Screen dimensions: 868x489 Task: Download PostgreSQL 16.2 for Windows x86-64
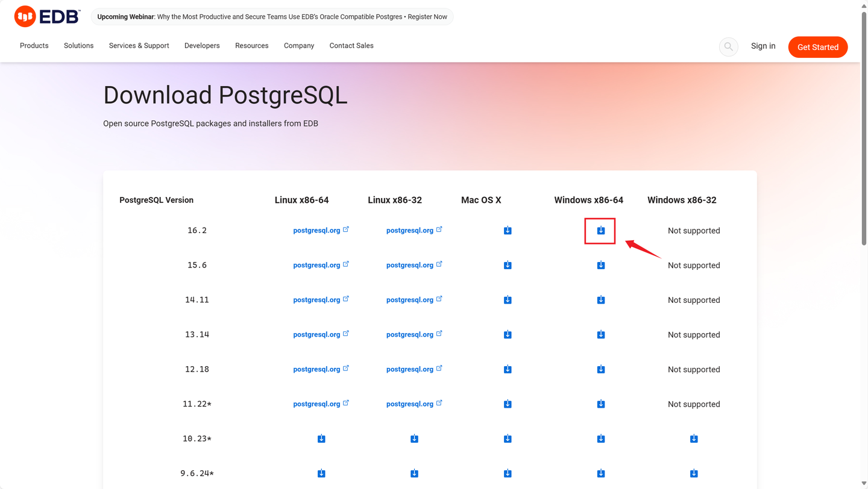pyautogui.click(x=601, y=231)
